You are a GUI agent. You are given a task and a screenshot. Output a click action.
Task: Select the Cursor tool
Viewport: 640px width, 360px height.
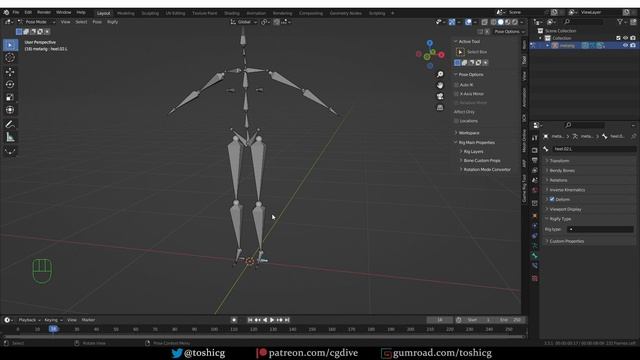click(x=10, y=58)
